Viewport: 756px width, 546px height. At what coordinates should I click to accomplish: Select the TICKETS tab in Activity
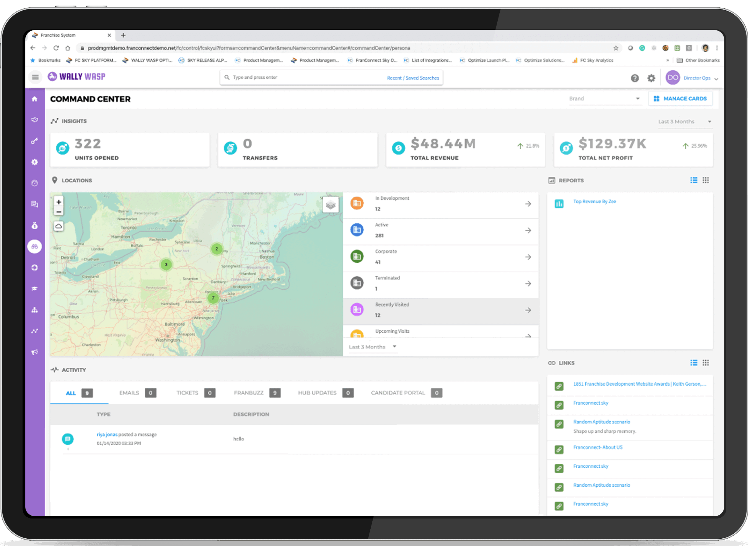(187, 393)
